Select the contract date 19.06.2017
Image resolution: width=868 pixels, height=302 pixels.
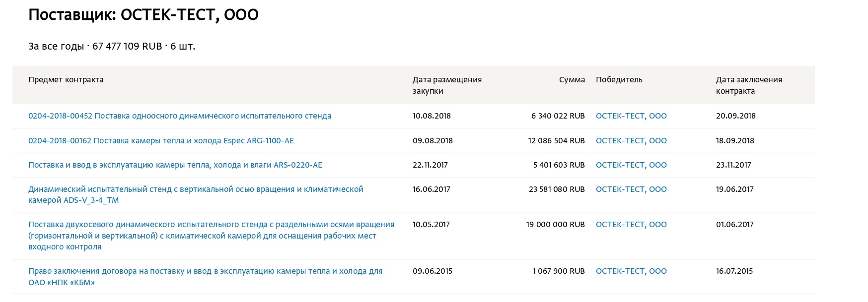pos(735,189)
